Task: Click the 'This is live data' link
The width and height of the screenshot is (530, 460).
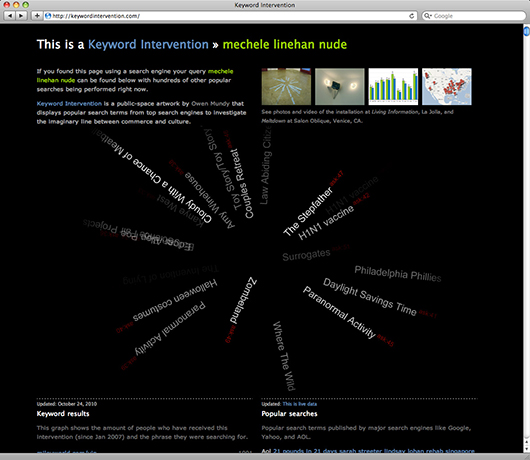Action: (x=300, y=404)
